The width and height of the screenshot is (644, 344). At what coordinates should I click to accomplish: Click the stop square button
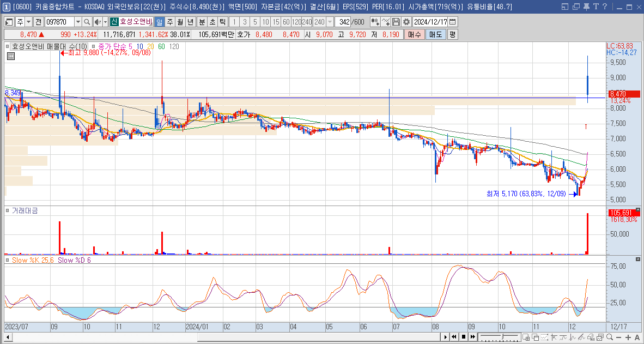[x=464, y=337]
